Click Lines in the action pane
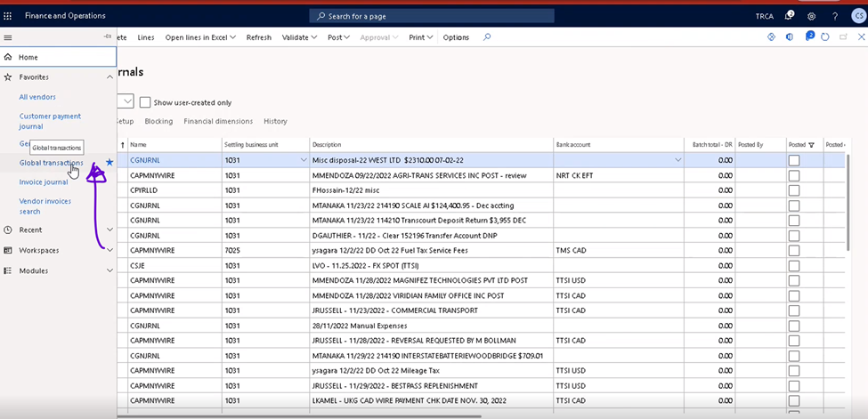The width and height of the screenshot is (868, 419). (146, 37)
